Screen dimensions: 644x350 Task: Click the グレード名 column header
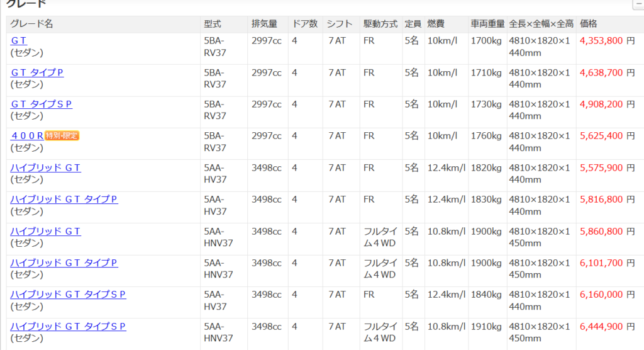pyautogui.click(x=32, y=24)
